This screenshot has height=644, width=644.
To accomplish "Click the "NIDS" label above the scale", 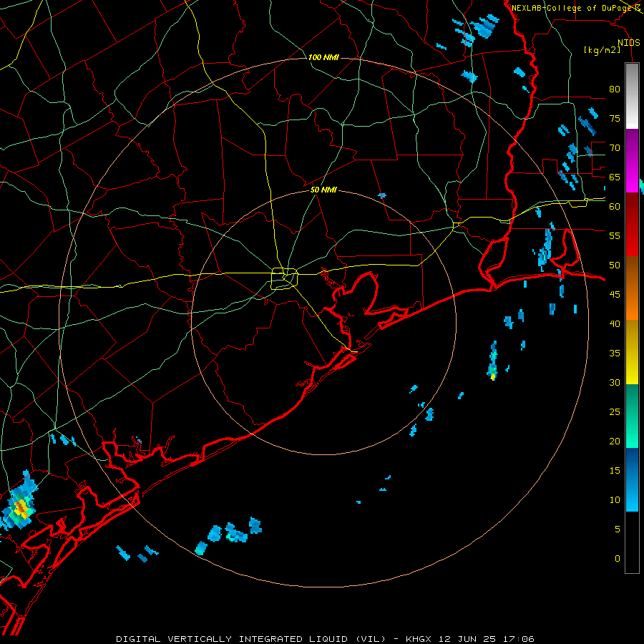I will (x=628, y=43).
